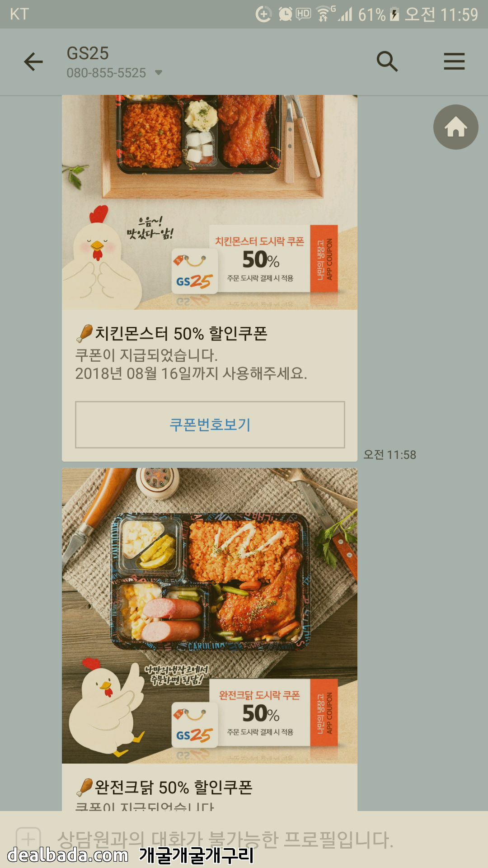Viewport: 488px width, 868px height.
Task: Tap the back arrow icon
Action: (x=33, y=62)
